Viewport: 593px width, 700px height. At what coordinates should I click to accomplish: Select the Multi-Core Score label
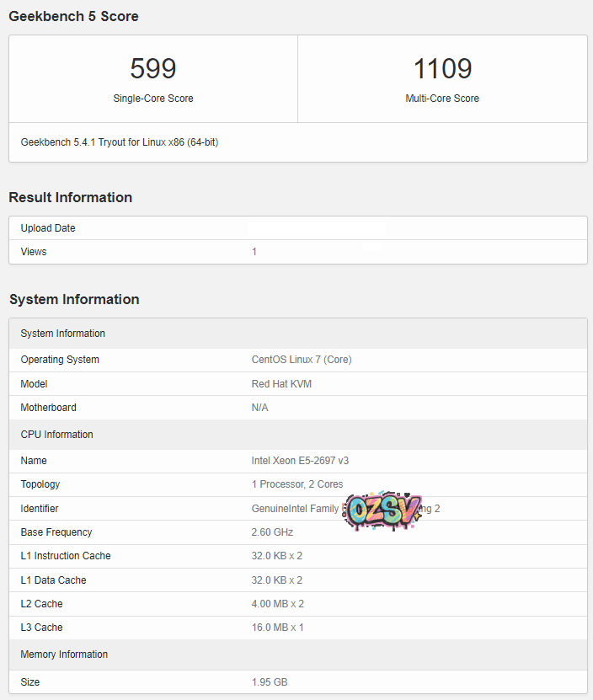[x=442, y=99]
